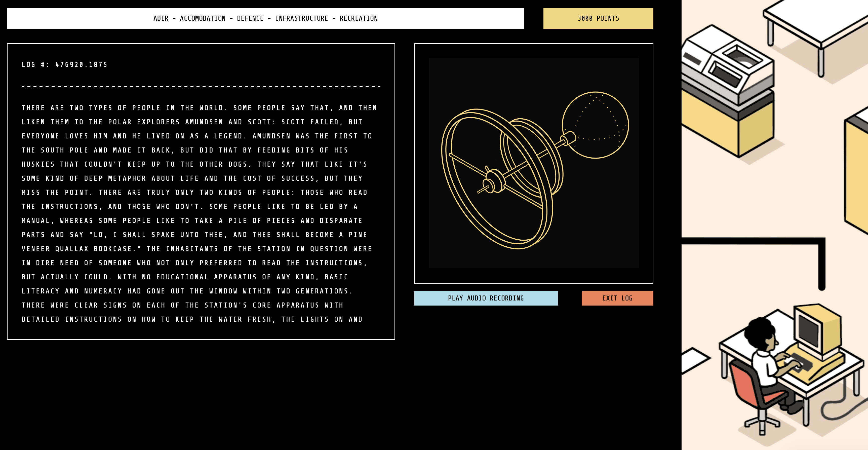Click the central hub of the station wheel
The image size is (868, 450).
pos(494,180)
